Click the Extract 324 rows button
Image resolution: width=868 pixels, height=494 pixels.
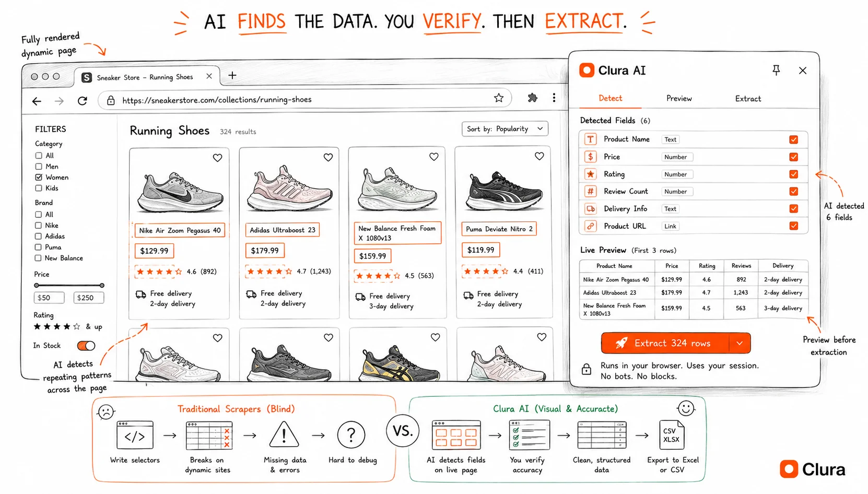(x=665, y=343)
